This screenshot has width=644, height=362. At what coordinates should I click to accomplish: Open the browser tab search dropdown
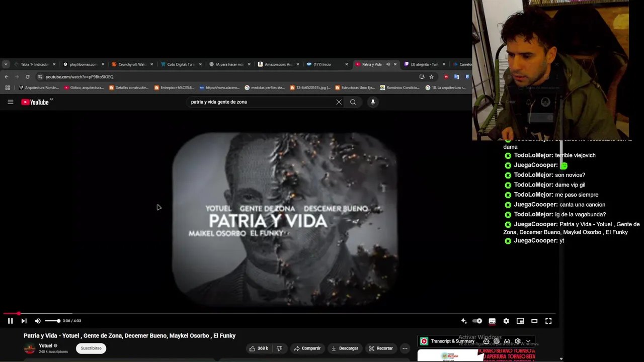pyautogui.click(x=6, y=64)
